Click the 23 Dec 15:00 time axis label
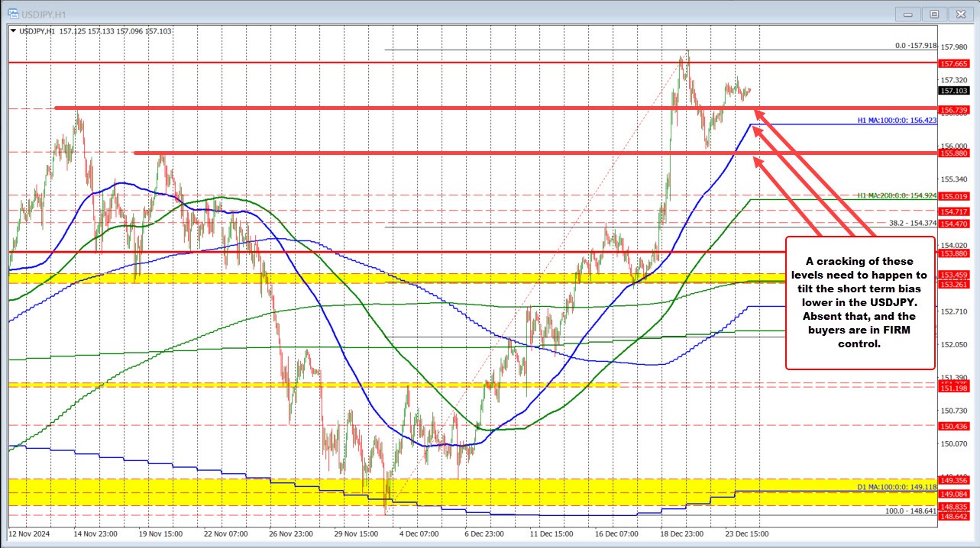This screenshot has width=980, height=548. (x=746, y=535)
